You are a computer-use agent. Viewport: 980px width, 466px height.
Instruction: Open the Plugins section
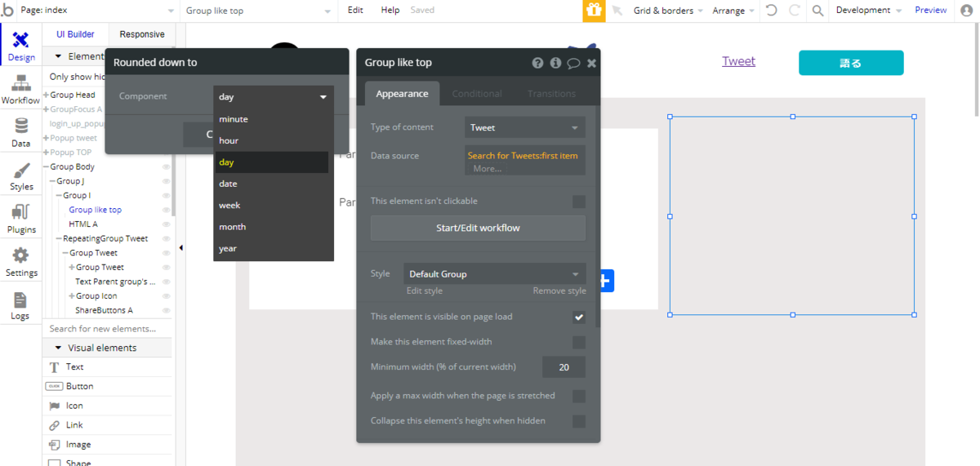click(21, 220)
